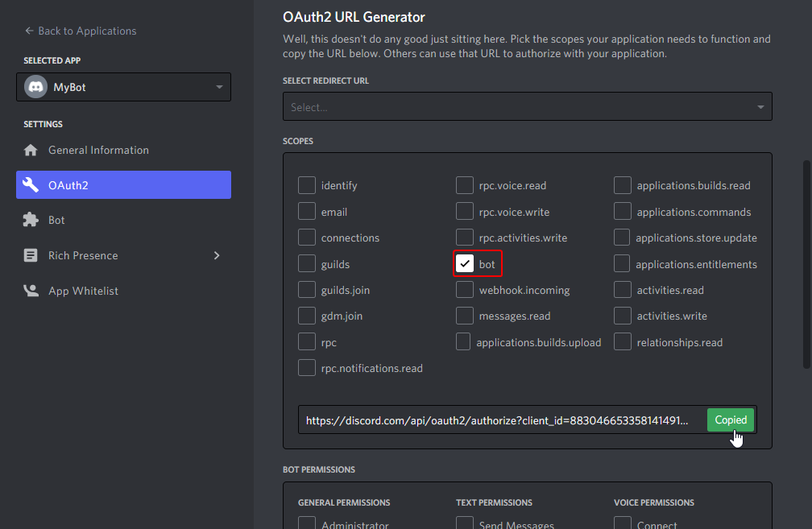Enable the messages.read scope
This screenshot has height=529, width=812.
pos(465,316)
